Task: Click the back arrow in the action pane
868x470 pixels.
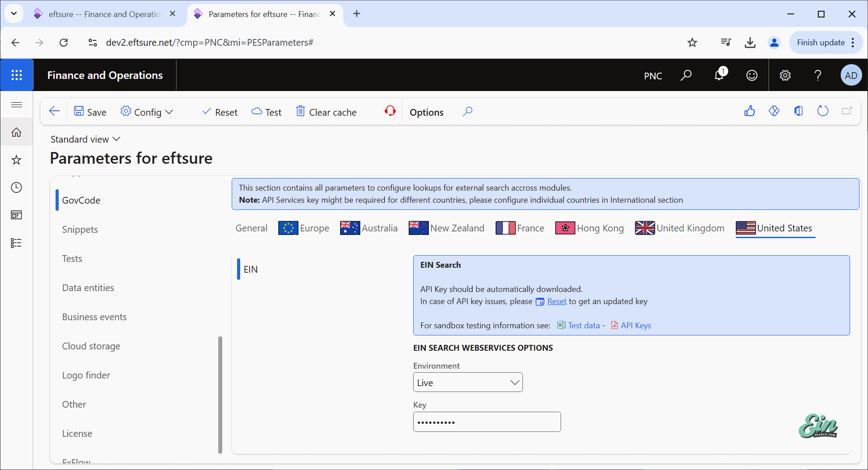Action: [x=55, y=111]
